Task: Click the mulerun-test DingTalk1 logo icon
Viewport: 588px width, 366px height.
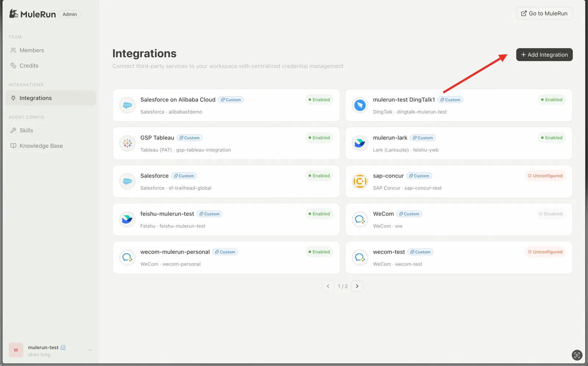Action: coord(360,105)
